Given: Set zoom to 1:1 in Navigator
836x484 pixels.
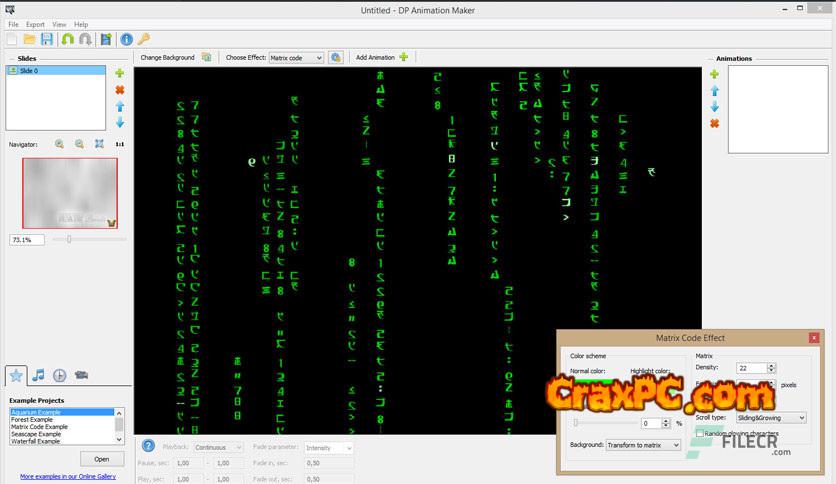Looking at the screenshot, I should point(119,144).
